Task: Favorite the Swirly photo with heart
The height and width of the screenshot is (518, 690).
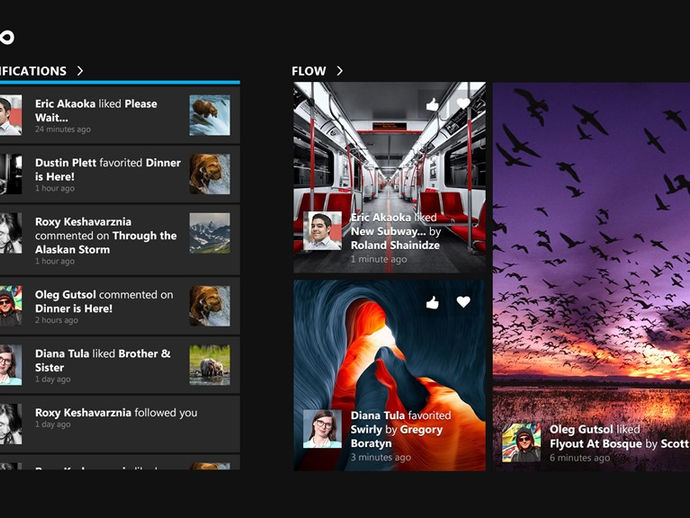Action: [463, 302]
